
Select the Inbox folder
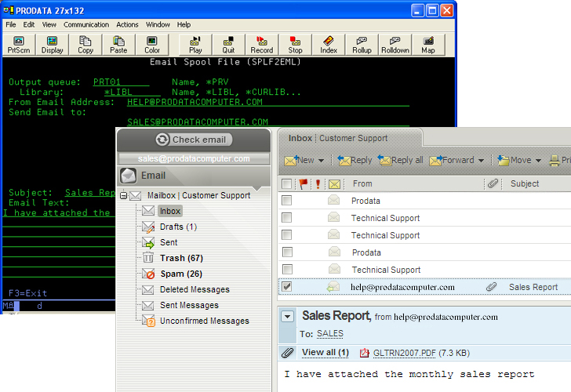tap(170, 211)
